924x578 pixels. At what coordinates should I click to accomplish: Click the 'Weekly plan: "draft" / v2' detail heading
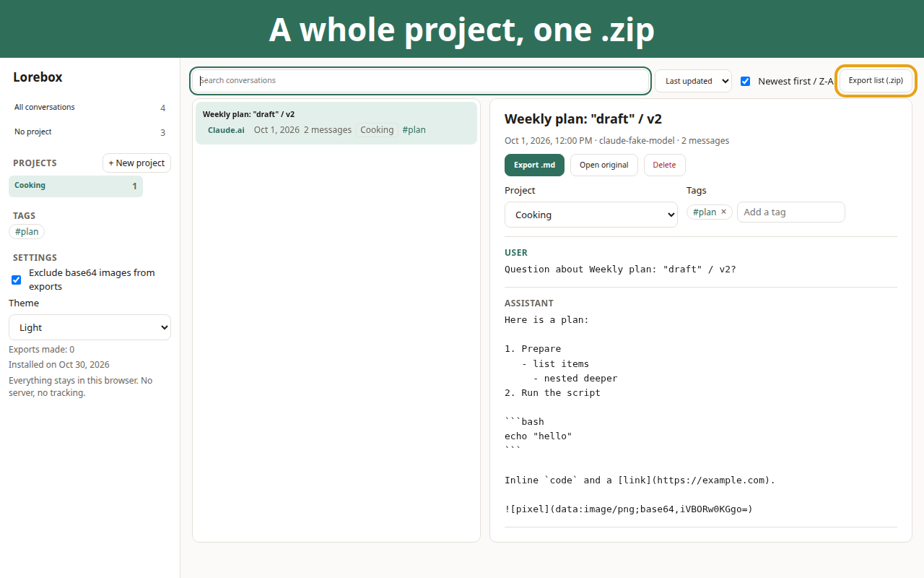click(x=583, y=119)
